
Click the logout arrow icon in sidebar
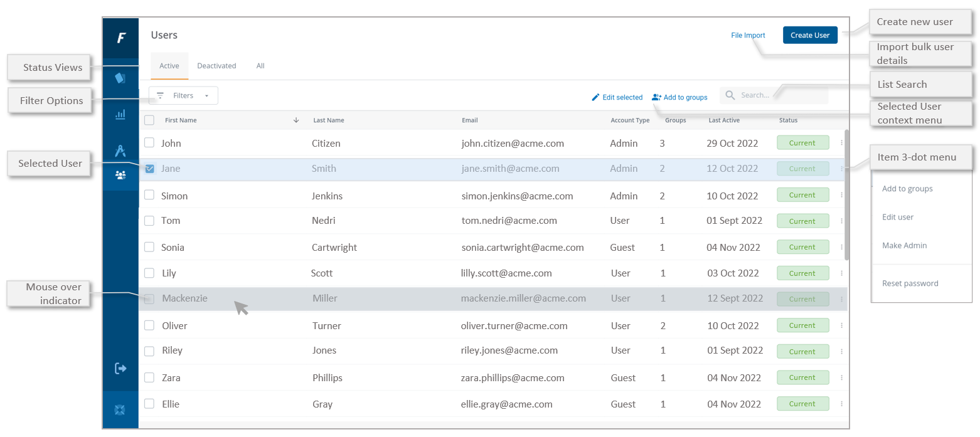pos(120,368)
